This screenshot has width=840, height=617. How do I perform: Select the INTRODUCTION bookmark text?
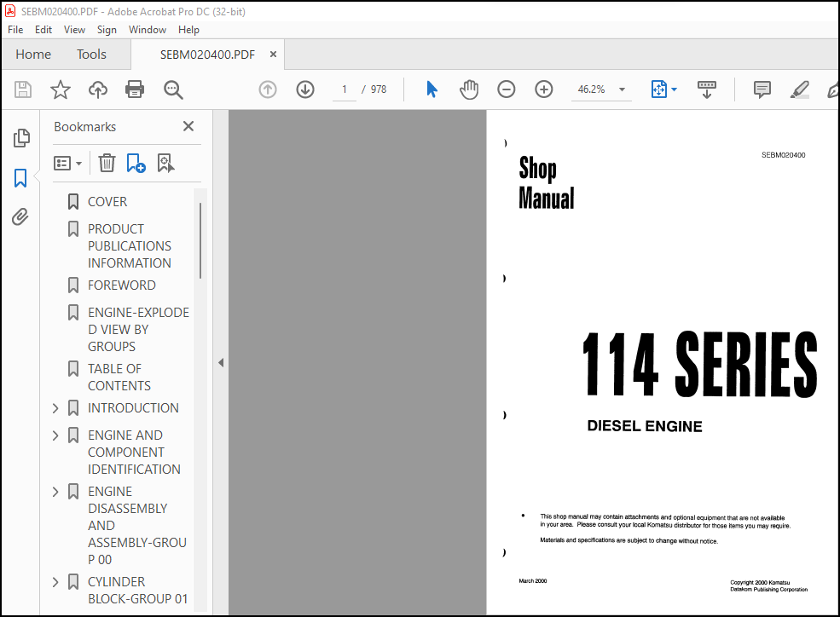tap(133, 407)
